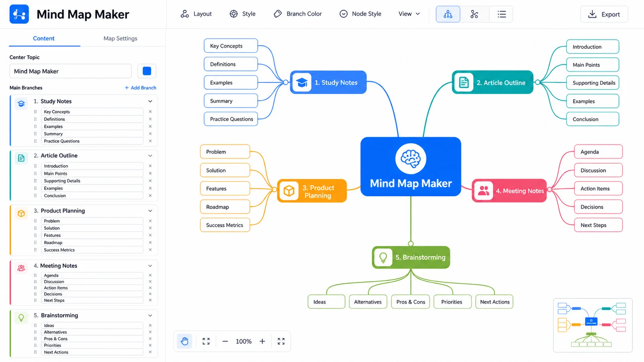Select the 1. Study Notes canvas node
The image size is (644, 362).
[x=328, y=82]
